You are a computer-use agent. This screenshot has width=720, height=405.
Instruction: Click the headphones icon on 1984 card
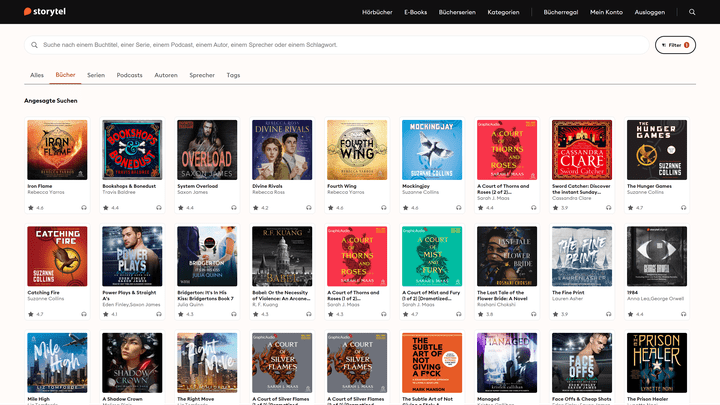point(684,314)
